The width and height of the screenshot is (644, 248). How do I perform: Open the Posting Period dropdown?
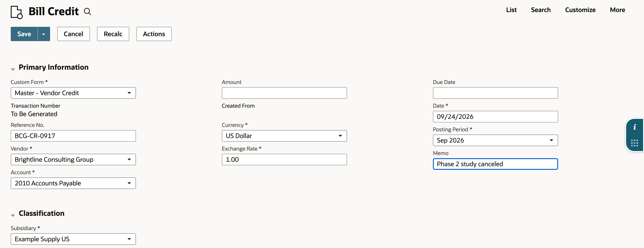[x=495, y=140]
